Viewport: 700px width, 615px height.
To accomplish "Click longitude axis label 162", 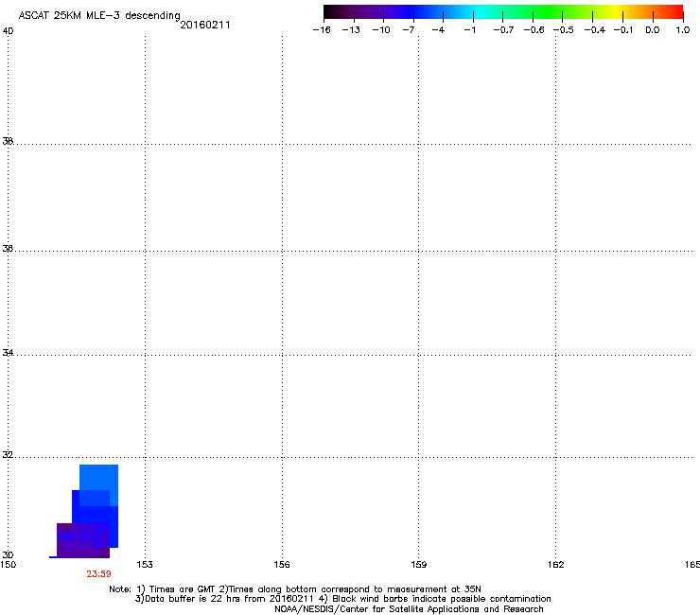I will 556,565.
